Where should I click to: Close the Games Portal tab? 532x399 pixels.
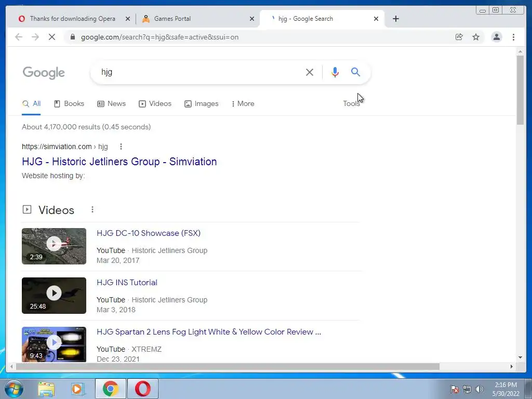pyautogui.click(x=252, y=19)
